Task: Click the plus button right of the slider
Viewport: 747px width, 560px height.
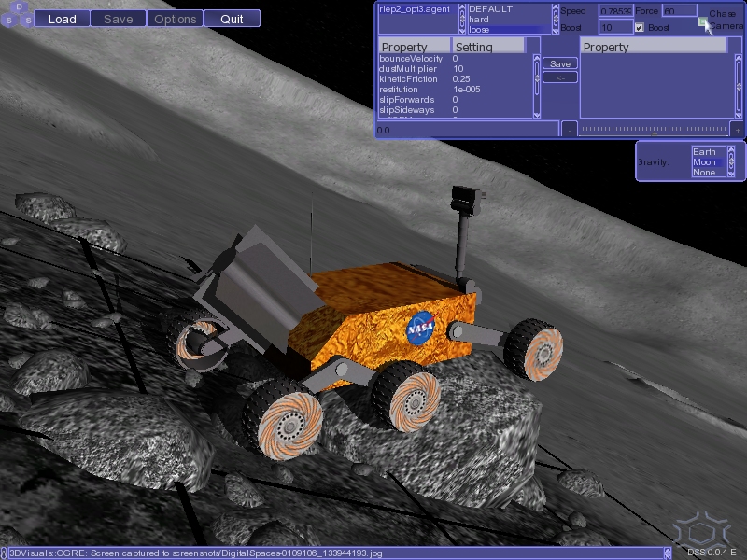Action: pos(737,130)
